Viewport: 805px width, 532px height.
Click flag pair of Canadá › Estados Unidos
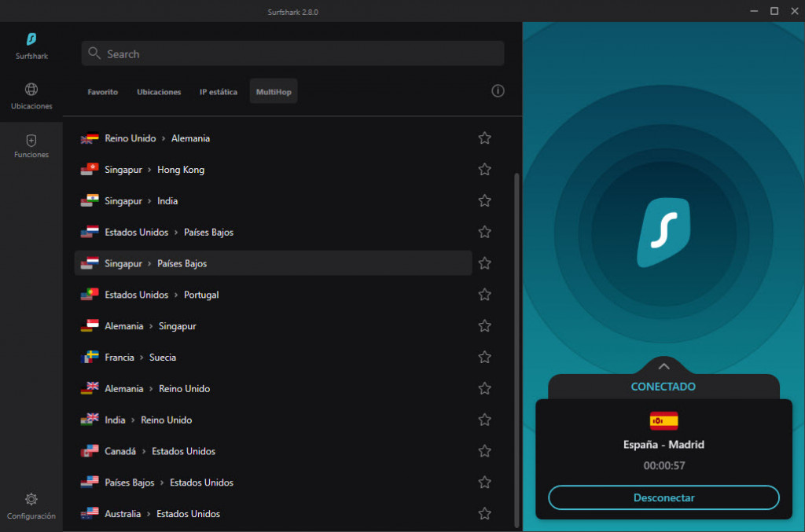click(90, 451)
